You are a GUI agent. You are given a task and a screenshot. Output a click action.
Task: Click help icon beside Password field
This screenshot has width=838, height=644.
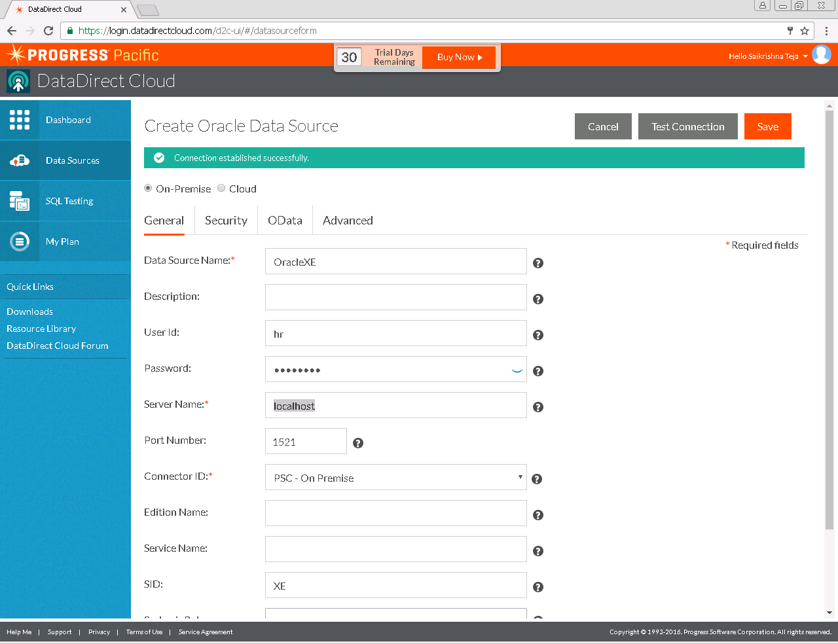[538, 371]
